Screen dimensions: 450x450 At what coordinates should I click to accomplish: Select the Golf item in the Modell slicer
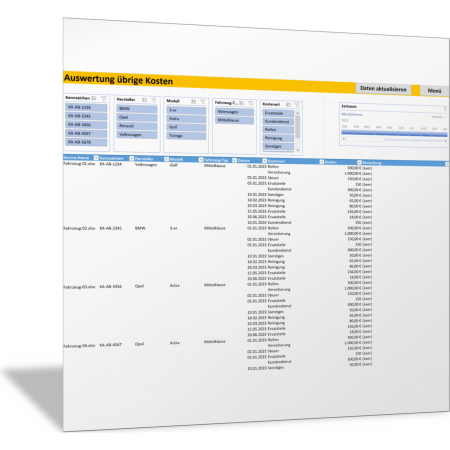pos(186,127)
